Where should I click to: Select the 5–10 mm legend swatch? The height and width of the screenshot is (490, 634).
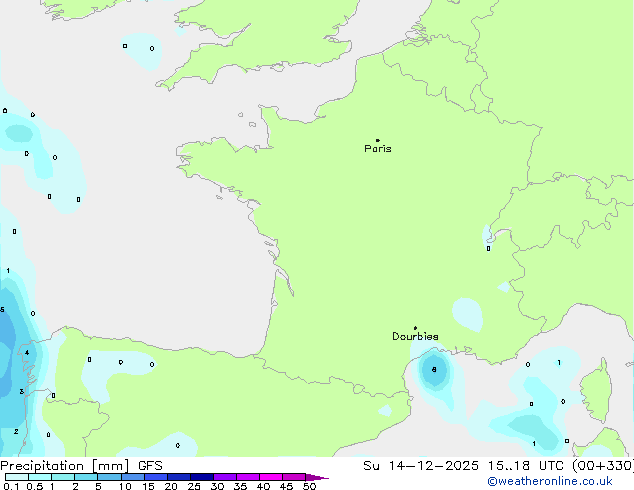point(109,477)
